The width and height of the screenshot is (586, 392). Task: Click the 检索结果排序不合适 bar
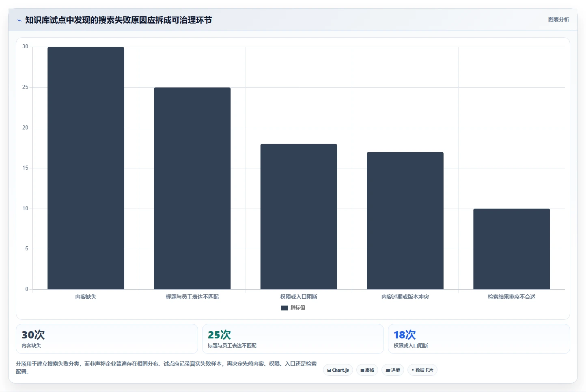[511, 249]
